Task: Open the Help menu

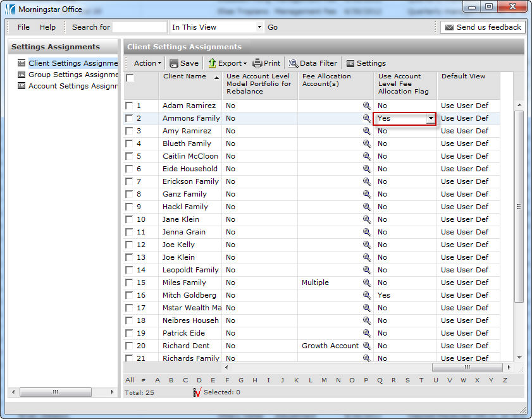Action: coord(47,27)
